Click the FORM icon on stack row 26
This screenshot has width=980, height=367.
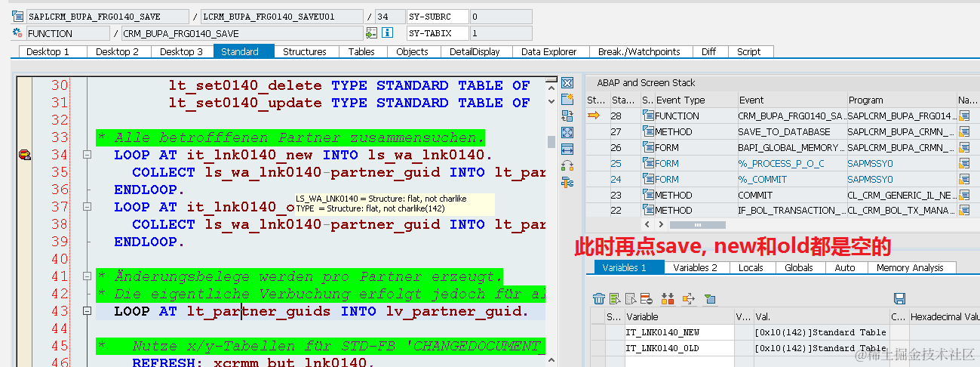coord(647,147)
